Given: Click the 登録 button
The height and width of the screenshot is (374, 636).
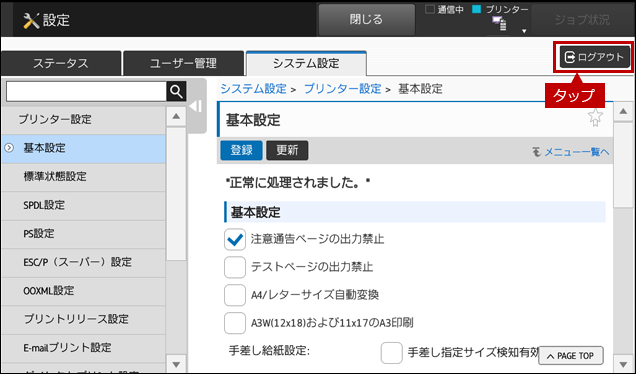Looking at the screenshot, I should (241, 150).
